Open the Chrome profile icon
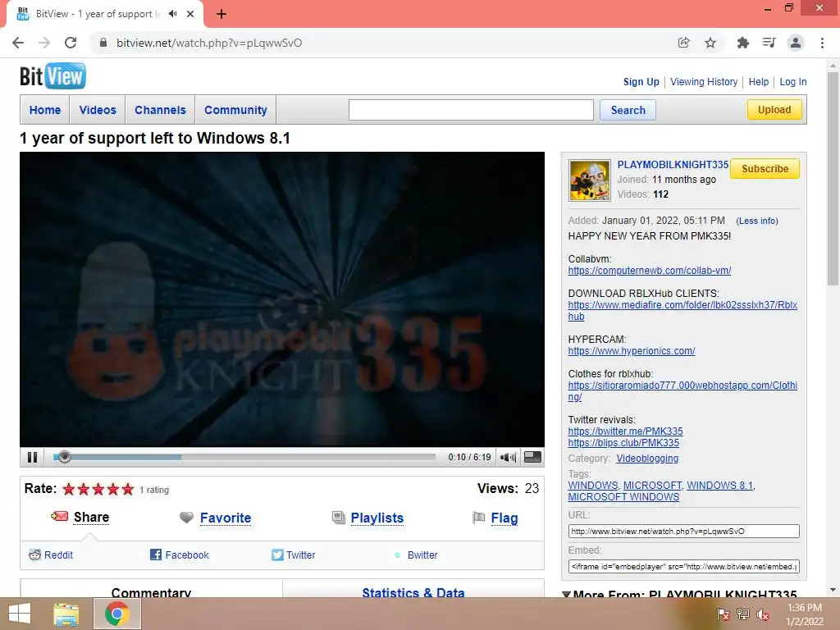This screenshot has width=840, height=630. click(796, 43)
